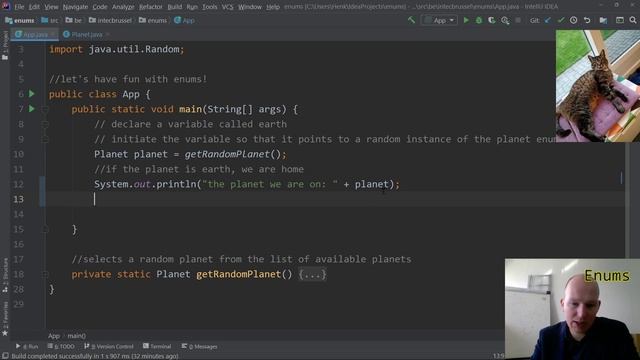Click be folder in navigation bar
This screenshot has height=360, width=640.
(x=73, y=20)
